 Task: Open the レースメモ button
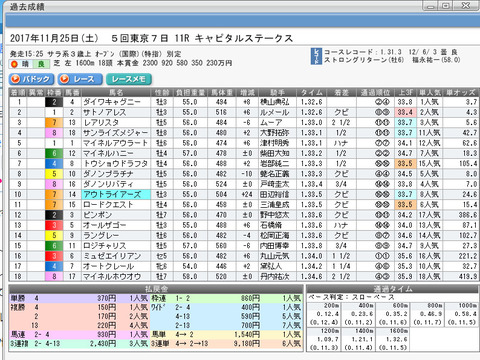[129, 79]
